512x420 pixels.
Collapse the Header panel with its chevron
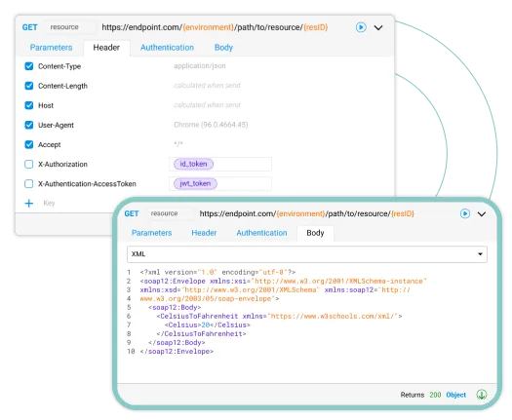coord(378,27)
